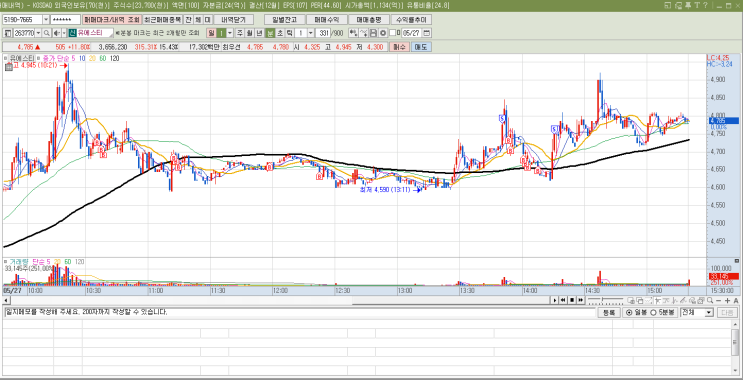Click the plus zoom-in icon under chart
Viewport: 743px width, 380px height.
point(727,300)
